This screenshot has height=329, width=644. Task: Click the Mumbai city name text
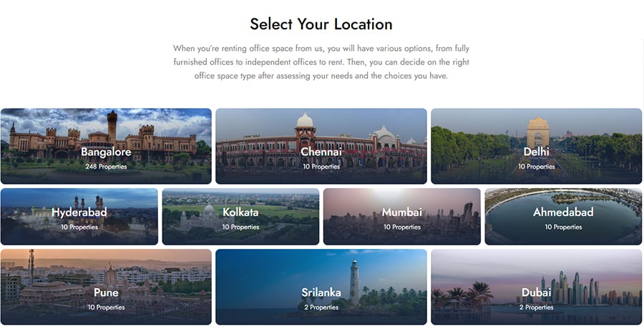(401, 212)
